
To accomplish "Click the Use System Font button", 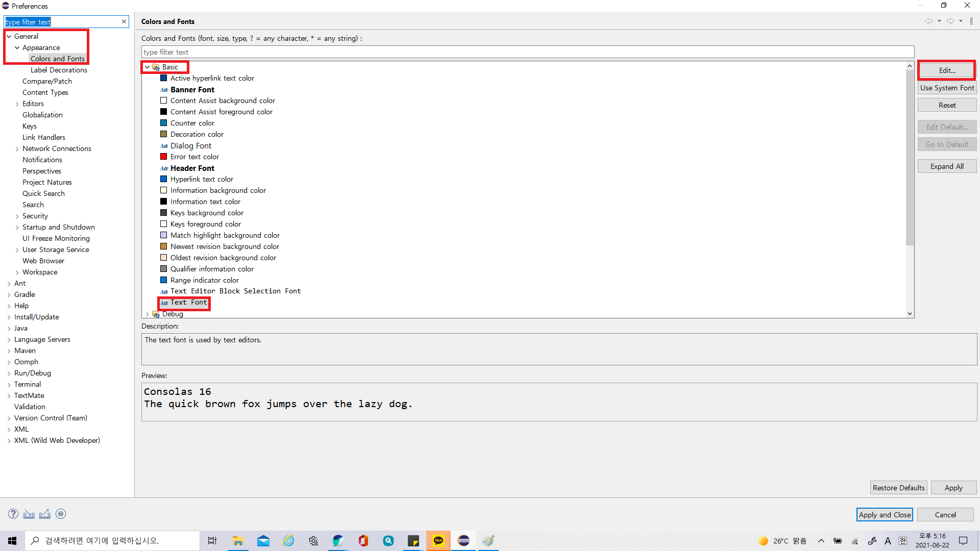I will click(x=947, y=88).
